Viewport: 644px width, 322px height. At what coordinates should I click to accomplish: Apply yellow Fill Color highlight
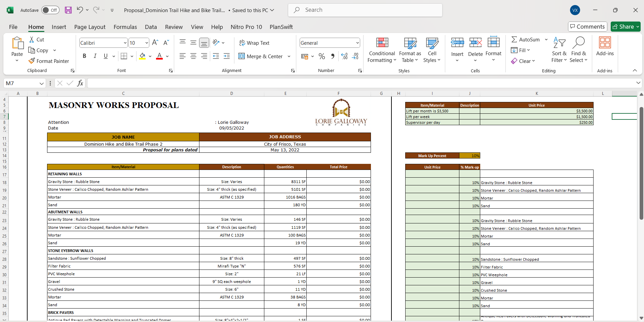pyautogui.click(x=142, y=56)
